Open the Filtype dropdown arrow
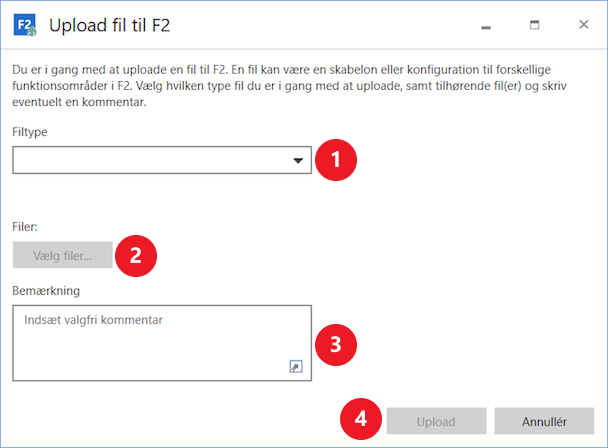The image size is (608, 448). click(x=298, y=161)
